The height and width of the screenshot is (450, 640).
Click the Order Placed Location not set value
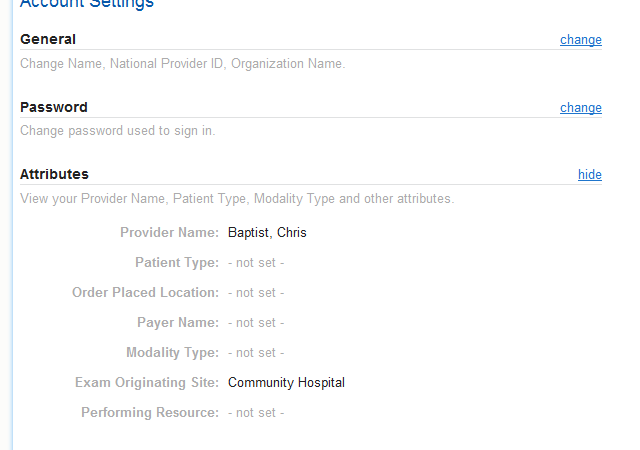256,293
